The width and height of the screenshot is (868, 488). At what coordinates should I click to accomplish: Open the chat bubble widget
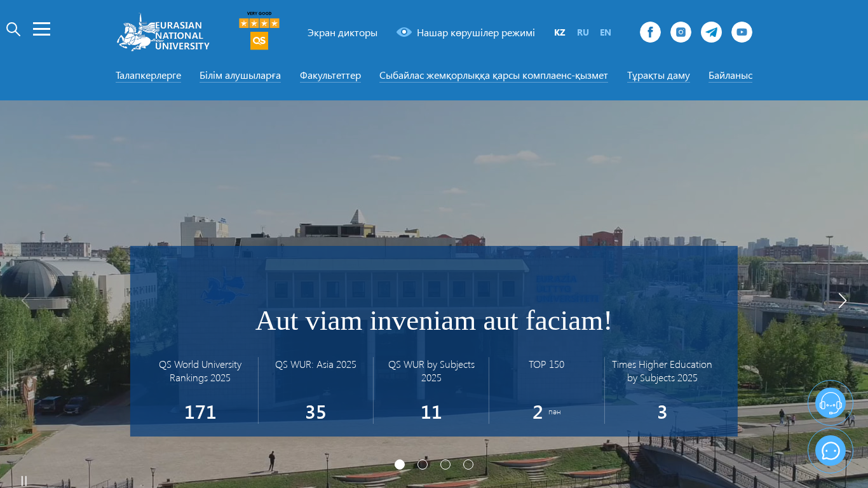tap(831, 451)
